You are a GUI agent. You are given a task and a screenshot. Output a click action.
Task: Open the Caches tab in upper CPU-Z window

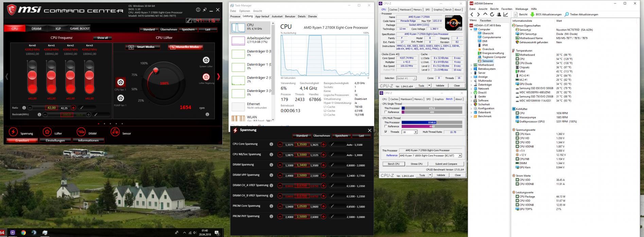[394, 10]
